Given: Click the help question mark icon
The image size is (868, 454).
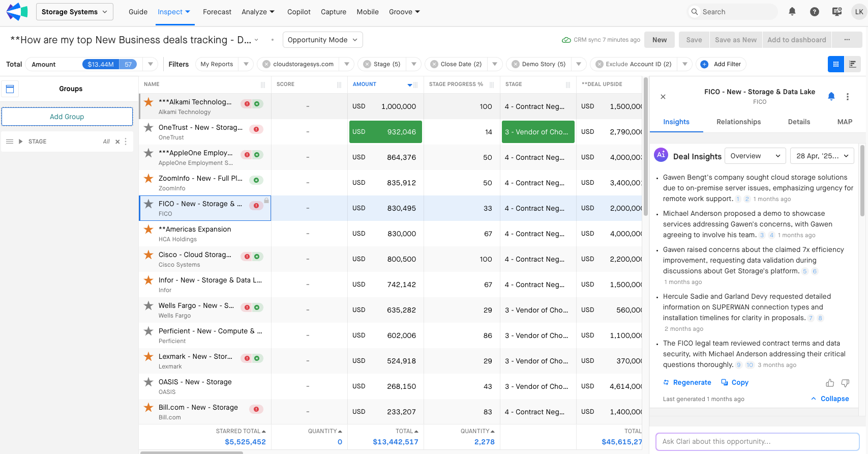Looking at the screenshot, I should 814,12.
